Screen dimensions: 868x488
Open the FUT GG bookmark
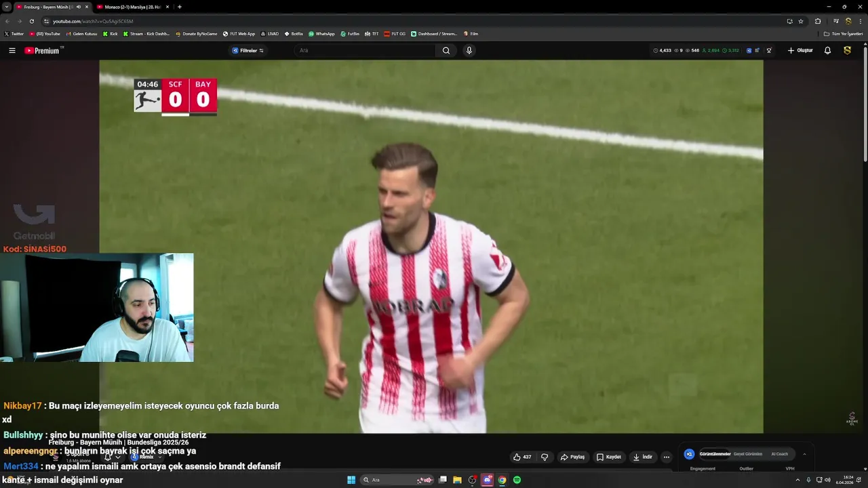pos(395,34)
